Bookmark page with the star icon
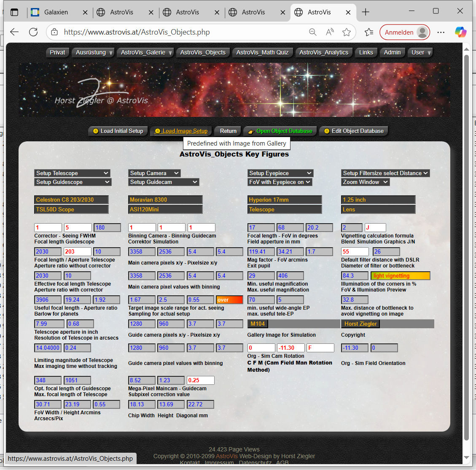The image size is (476, 470). pos(347,32)
